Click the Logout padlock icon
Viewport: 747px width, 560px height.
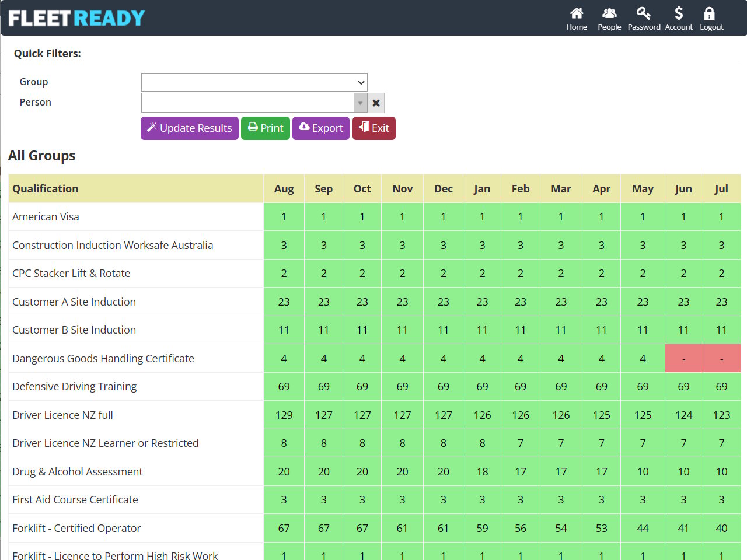pos(709,13)
